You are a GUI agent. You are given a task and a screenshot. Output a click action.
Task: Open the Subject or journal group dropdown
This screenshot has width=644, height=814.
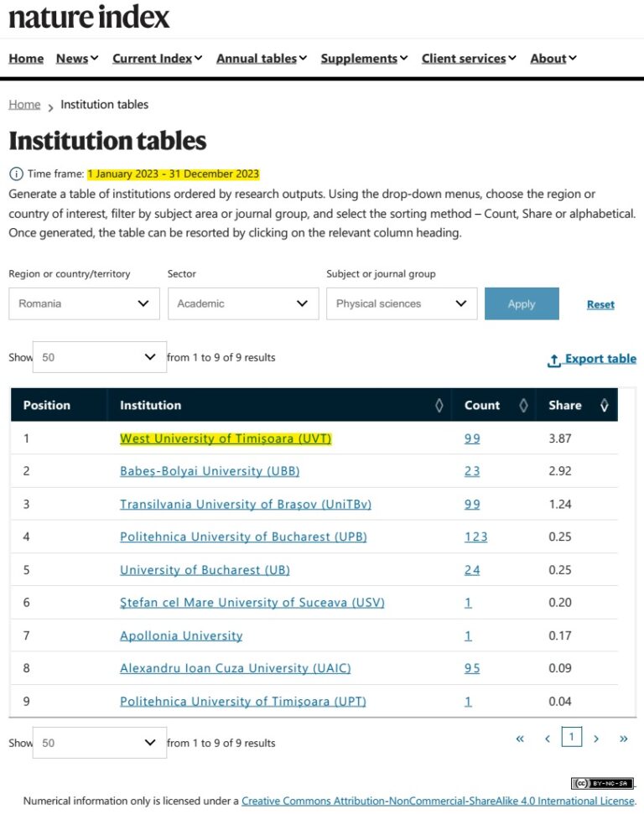pyautogui.click(x=401, y=303)
